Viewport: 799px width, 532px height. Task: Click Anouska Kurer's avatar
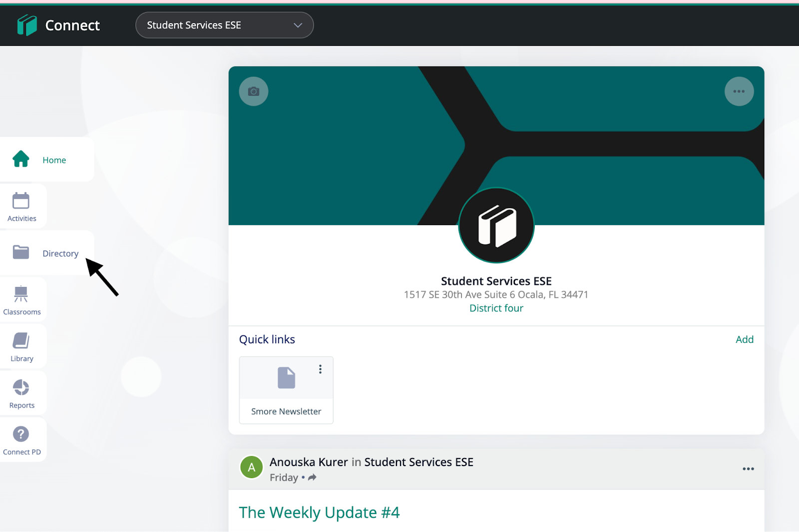point(252,467)
